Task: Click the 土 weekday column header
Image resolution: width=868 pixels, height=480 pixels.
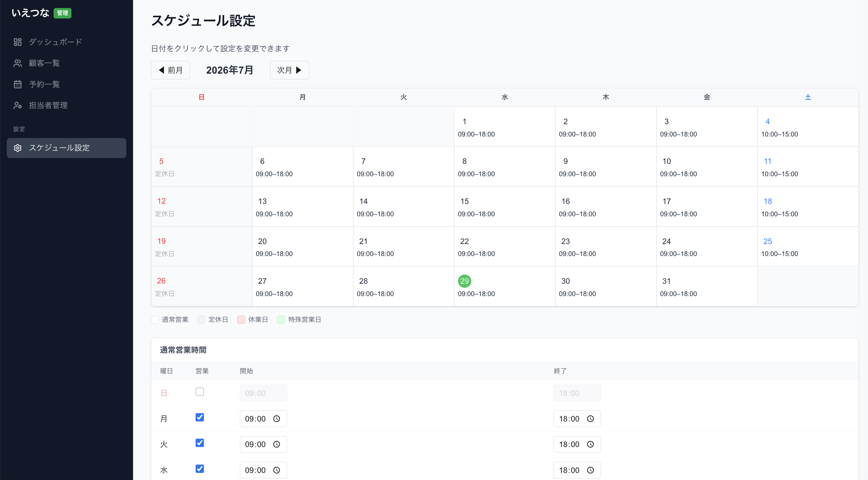Action: coord(808,97)
